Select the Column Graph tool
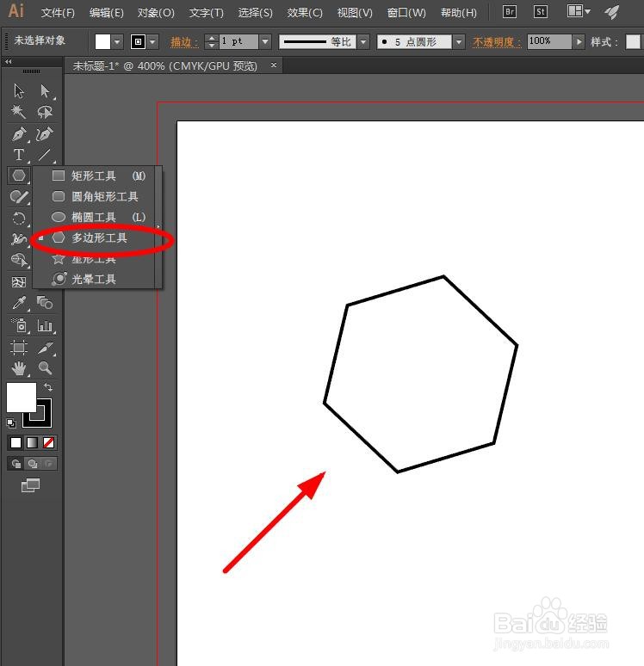 coord(45,325)
